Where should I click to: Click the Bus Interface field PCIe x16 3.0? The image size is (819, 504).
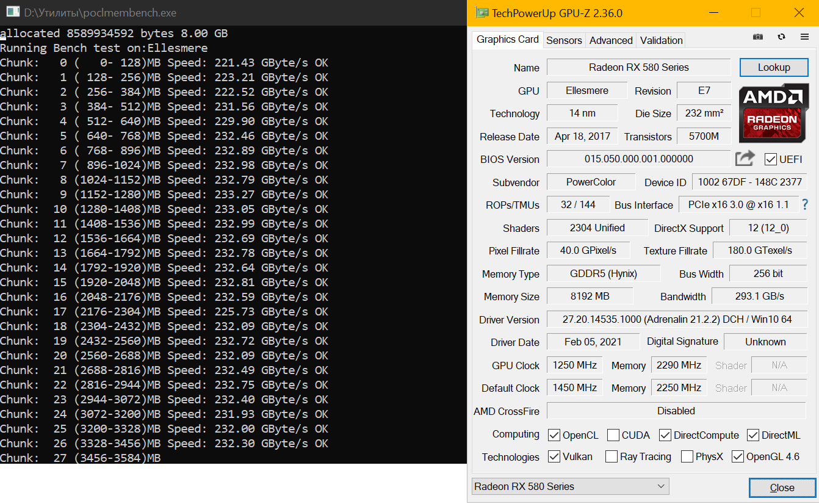(x=738, y=204)
